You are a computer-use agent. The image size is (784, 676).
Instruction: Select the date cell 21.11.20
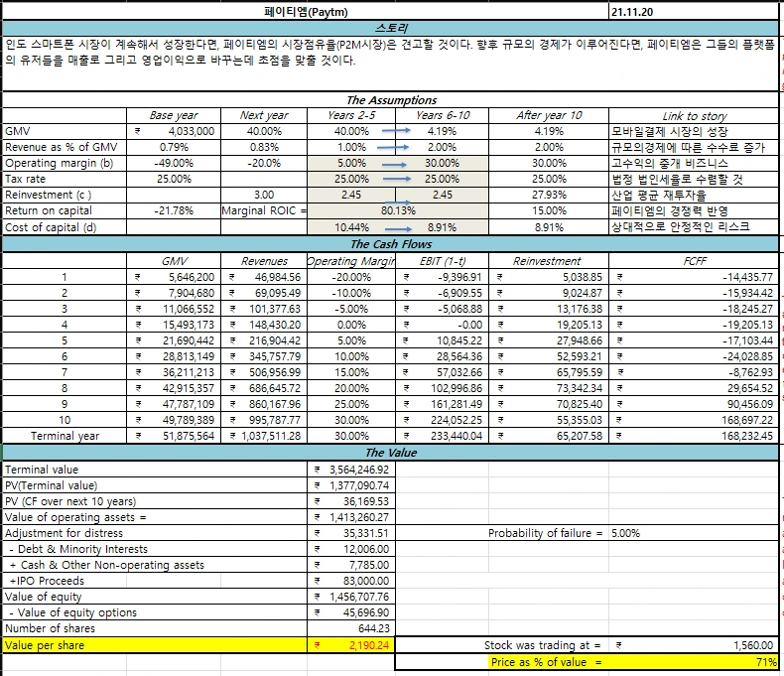click(694, 12)
